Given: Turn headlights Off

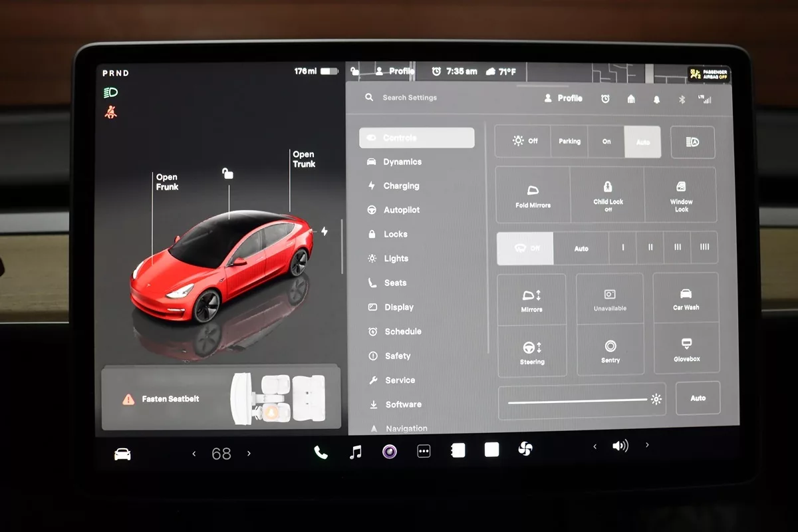Looking at the screenshot, I should click(x=525, y=141).
